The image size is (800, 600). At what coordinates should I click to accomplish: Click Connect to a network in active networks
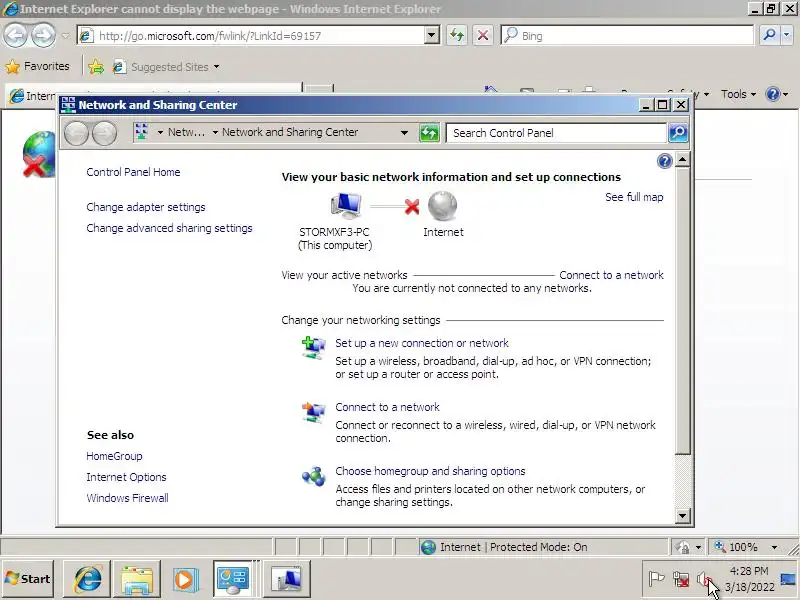pos(611,275)
